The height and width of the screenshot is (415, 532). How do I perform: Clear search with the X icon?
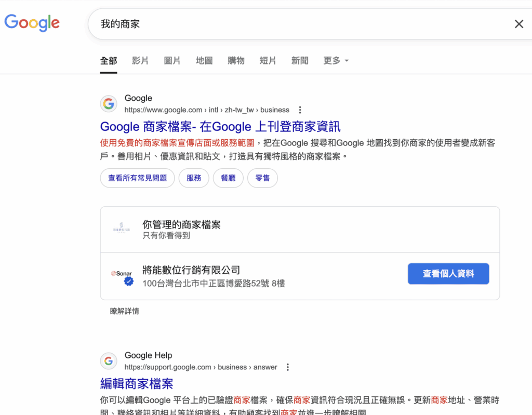[518, 24]
